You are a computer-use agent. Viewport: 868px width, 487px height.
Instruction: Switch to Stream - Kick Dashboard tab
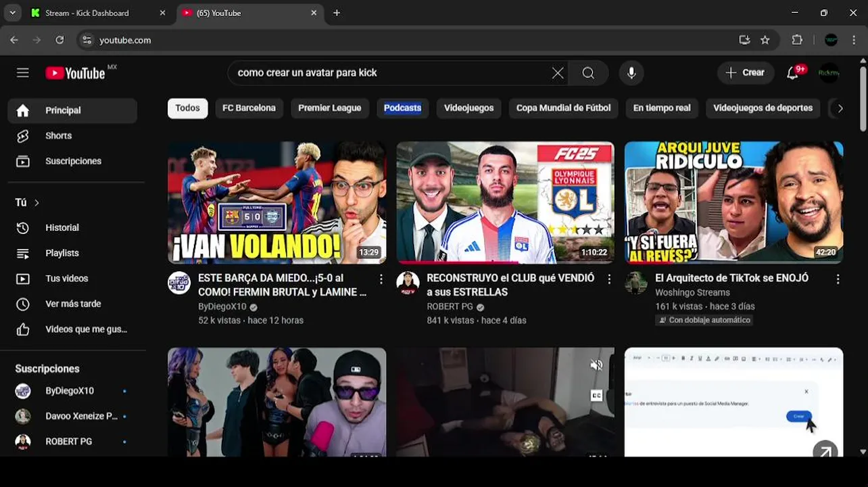coord(99,13)
